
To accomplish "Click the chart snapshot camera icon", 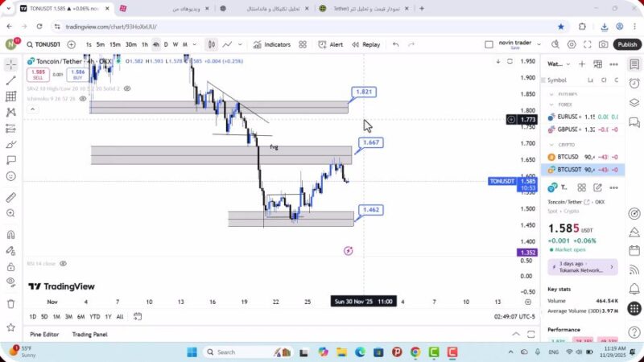I will pos(604,45).
